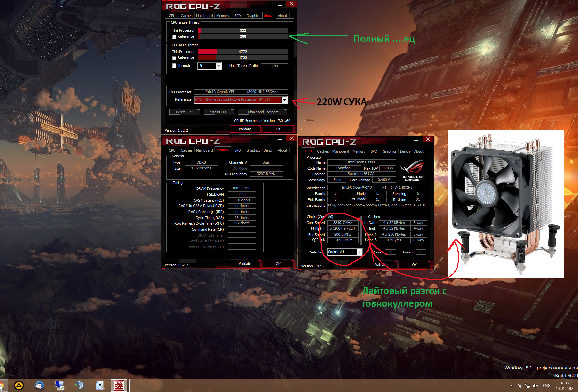The height and width of the screenshot is (392, 578).
Task: Click the Republic of Gamers logo
Action: coord(412,170)
